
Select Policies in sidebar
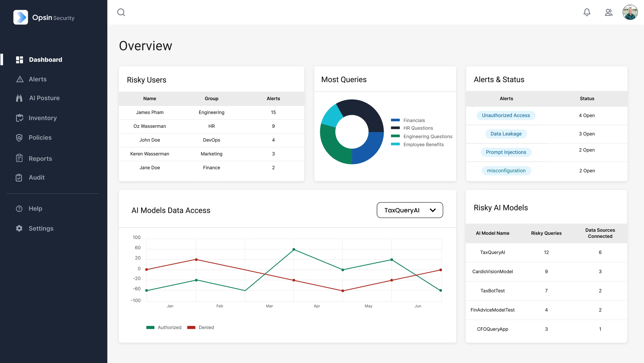point(40,138)
